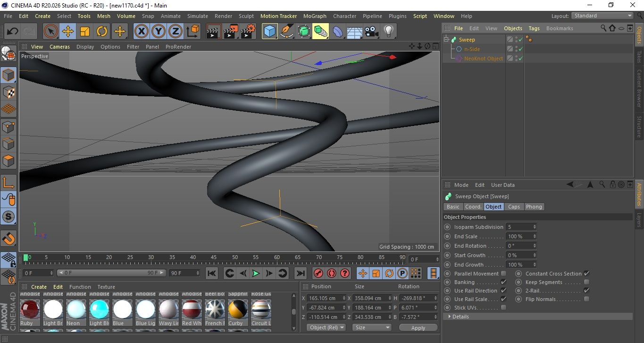Viewport: 644px width, 343px height.
Task: Add a Cube primitive object
Action: 270,32
